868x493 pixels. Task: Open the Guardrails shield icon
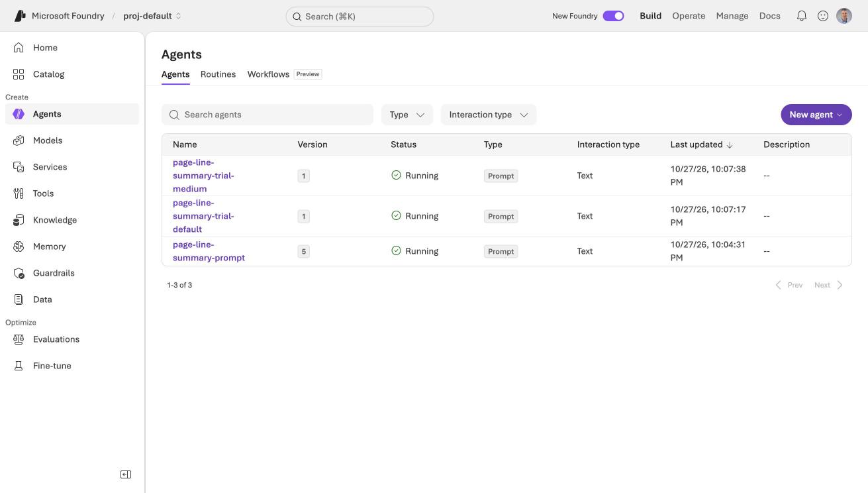click(19, 273)
